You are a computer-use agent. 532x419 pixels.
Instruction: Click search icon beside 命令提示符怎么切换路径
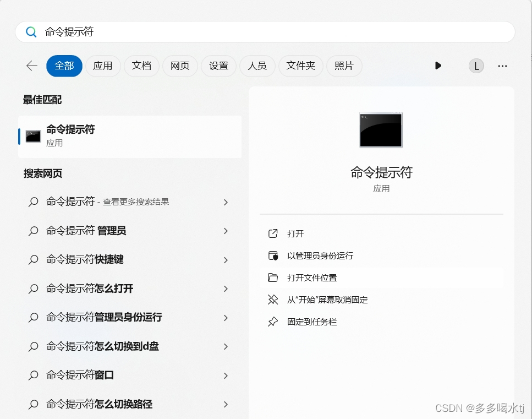pos(33,404)
